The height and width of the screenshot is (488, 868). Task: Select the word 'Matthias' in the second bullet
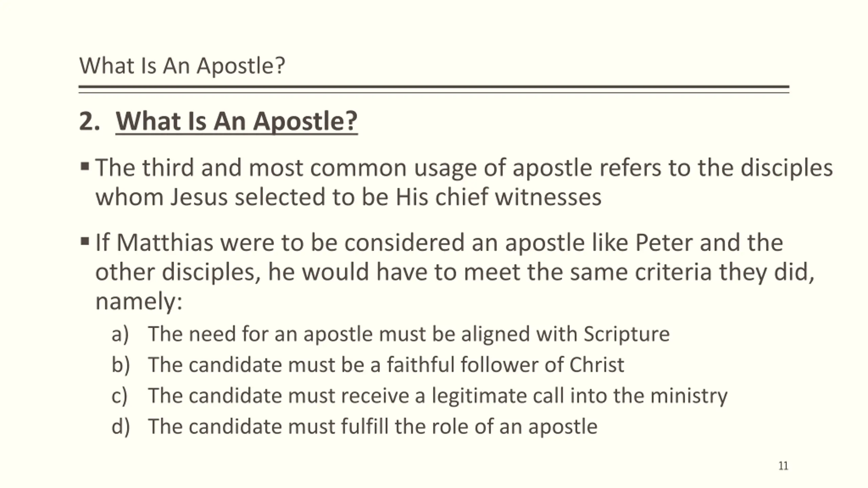165,243
